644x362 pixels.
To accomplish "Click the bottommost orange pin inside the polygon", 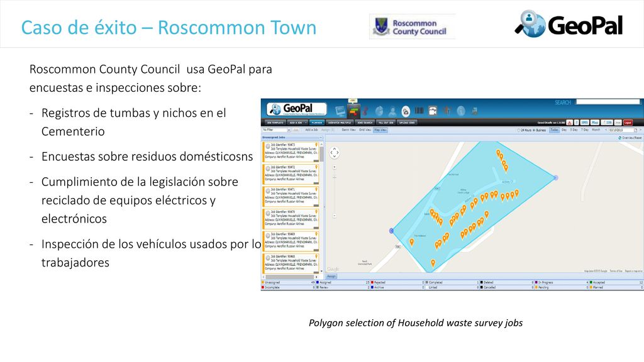I will coord(433,263).
